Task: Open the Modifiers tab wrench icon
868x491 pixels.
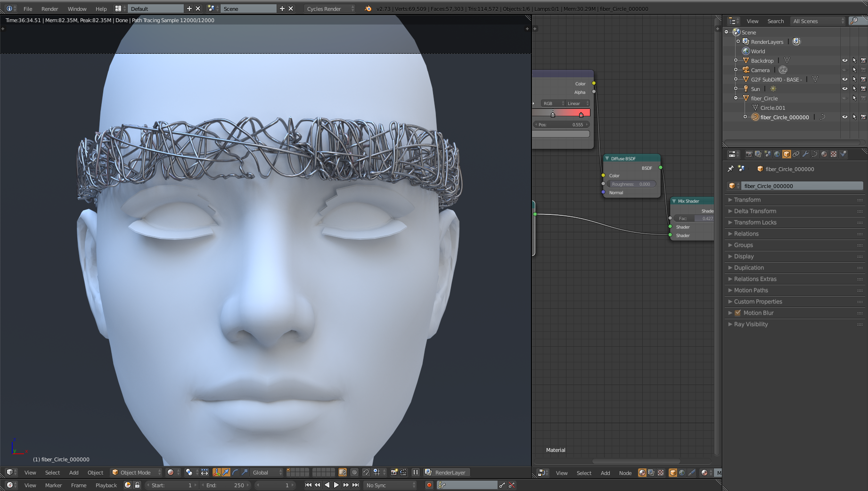Action: [x=805, y=154]
